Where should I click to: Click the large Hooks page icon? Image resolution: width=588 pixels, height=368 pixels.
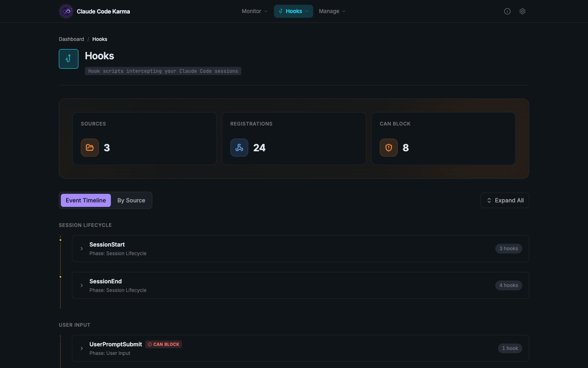click(x=69, y=59)
